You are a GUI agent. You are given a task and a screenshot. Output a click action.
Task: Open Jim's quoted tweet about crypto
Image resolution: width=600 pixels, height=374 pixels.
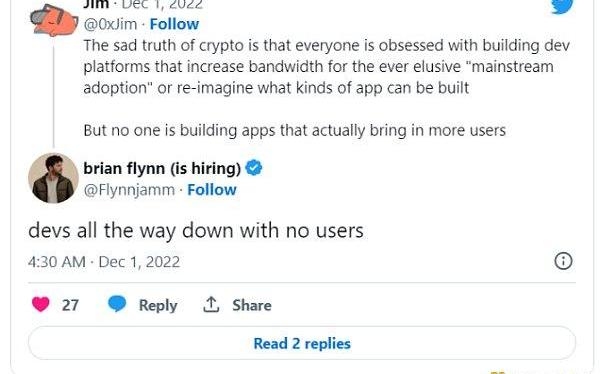click(326, 88)
